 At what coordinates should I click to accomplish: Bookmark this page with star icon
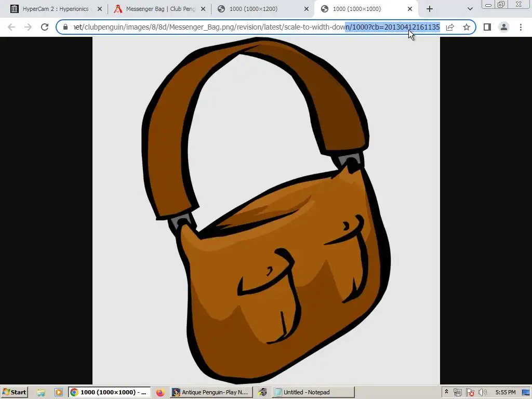click(467, 27)
